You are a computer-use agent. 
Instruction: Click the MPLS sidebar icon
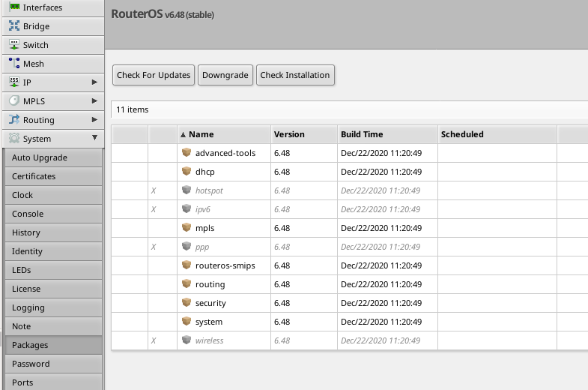pos(14,100)
